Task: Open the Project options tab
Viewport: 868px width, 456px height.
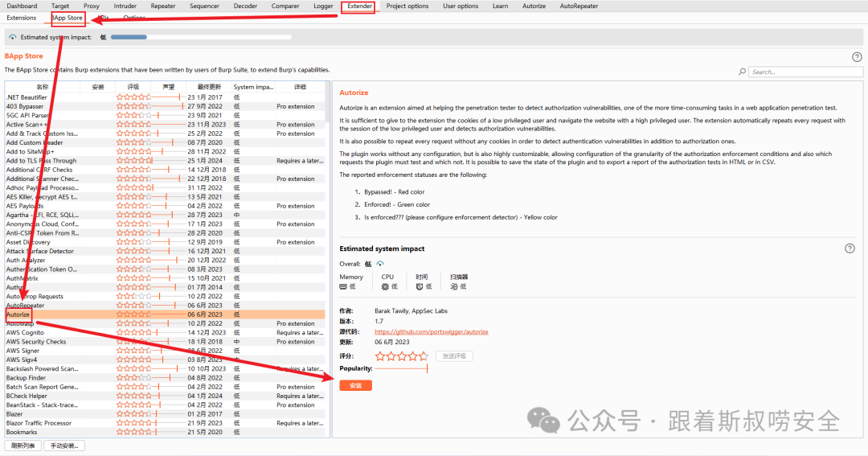Action: pos(407,6)
